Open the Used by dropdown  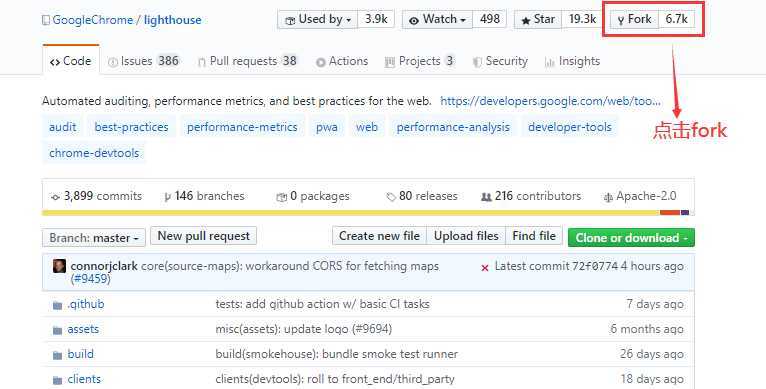318,20
